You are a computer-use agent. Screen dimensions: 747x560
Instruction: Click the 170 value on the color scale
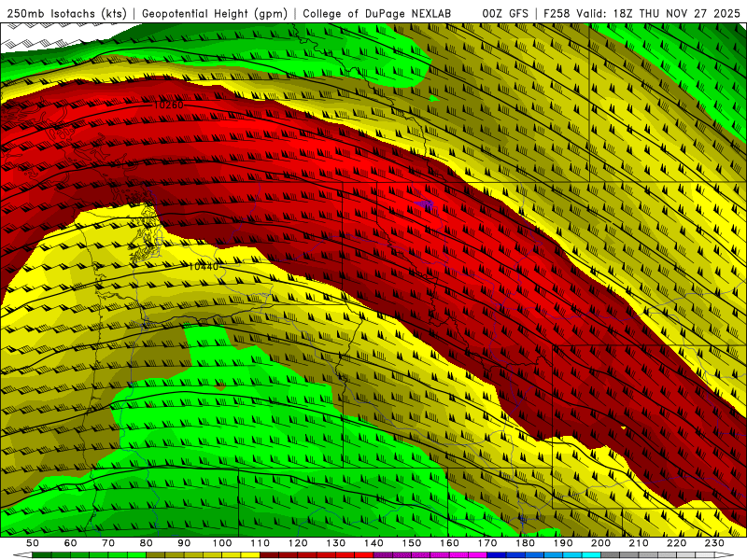click(x=486, y=543)
